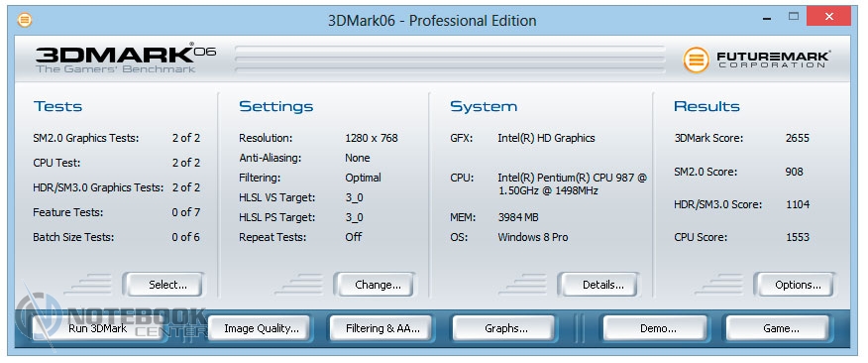
Task: Click the 3DMark Score value 2655
Action: [x=797, y=138]
